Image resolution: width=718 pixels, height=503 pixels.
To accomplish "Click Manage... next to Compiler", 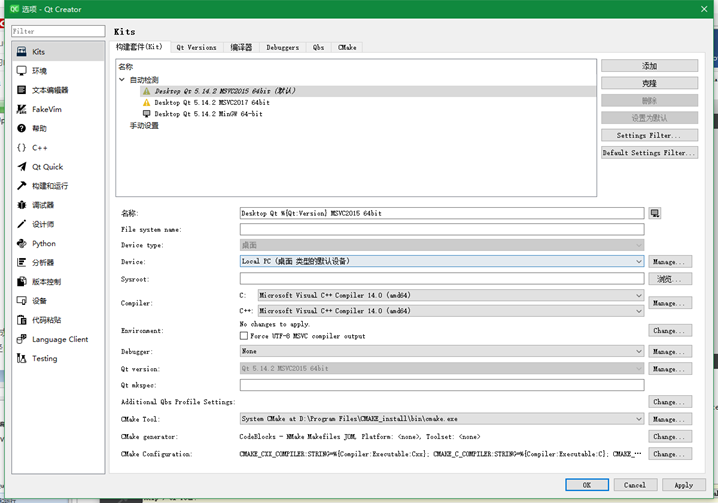I will tap(670, 303).
